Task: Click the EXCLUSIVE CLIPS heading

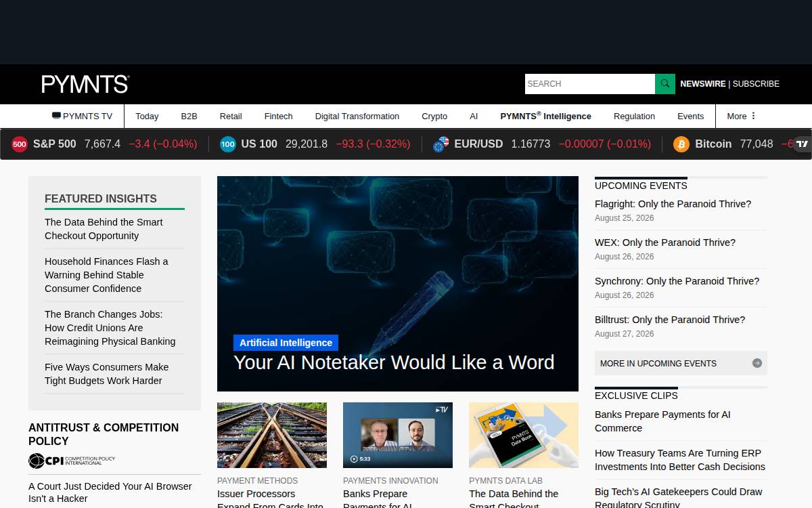Action: click(636, 396)
